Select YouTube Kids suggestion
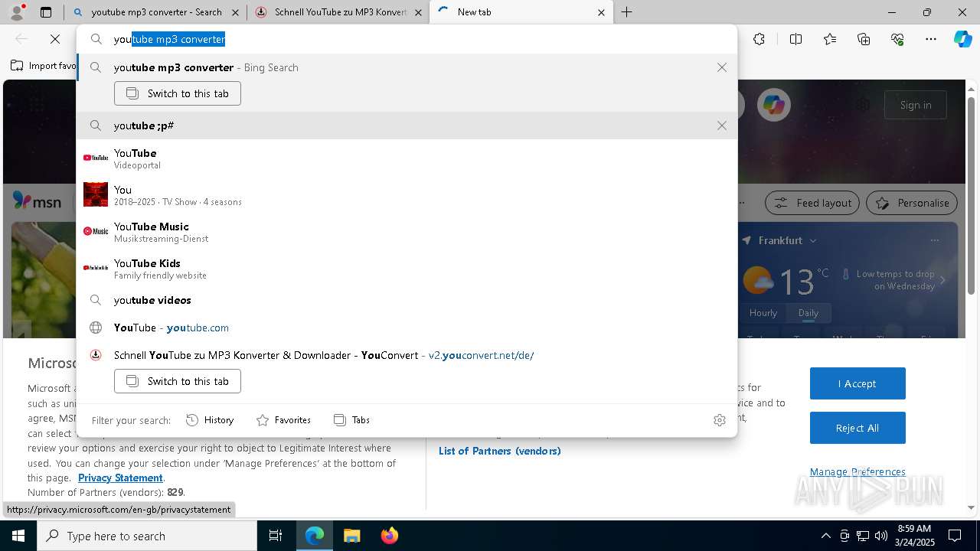This screenshot has width=980, height=551. click(407, 269)
